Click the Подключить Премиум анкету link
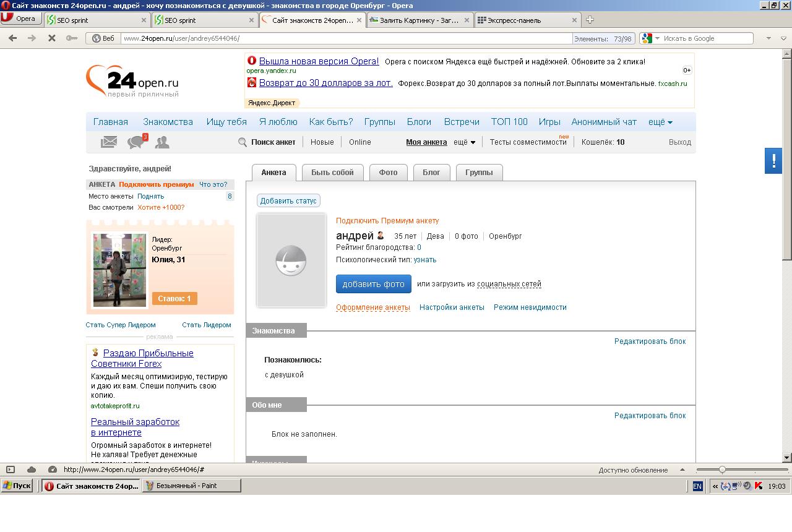This screenshot has width=792, height=532. (x=387, y=221)
